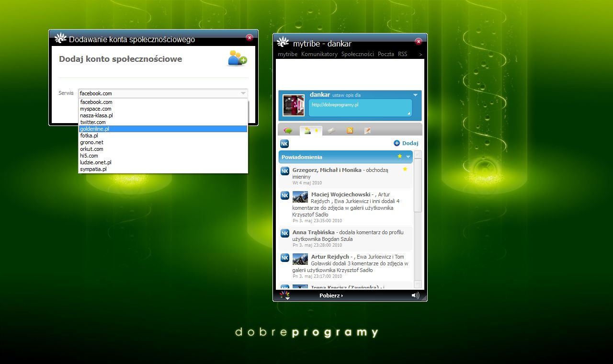Open the Poczta menu
Image resolution: width=613 pixels, height=364 pixels.
(x=386, y=54)
